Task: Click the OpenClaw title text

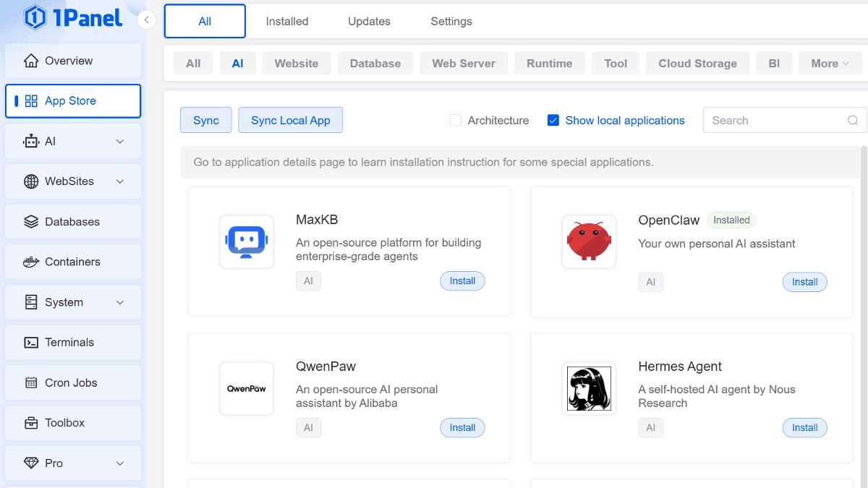Action: pyautogui.click(x=669, y=220)
